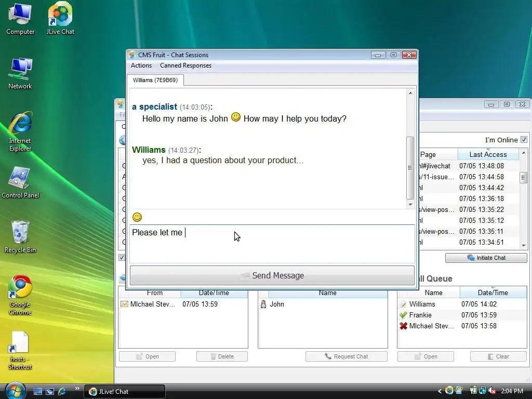Click Open button under call queue

[x=426, y=356]
